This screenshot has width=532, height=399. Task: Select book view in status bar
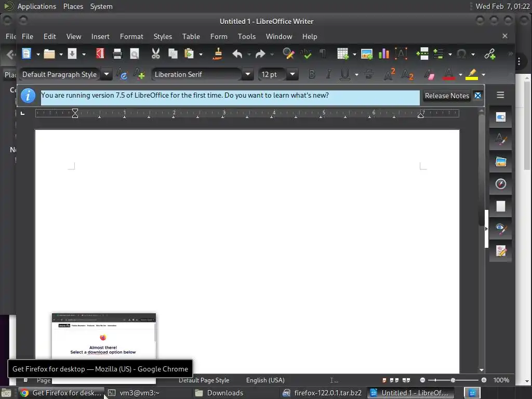pyautogui.click(x=406, y=380)
